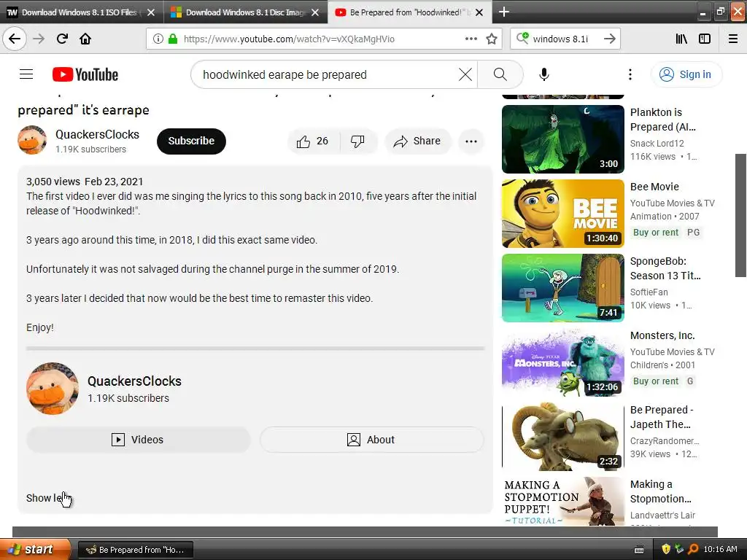Go back with the browser back arrow

[x=15, y=39]
